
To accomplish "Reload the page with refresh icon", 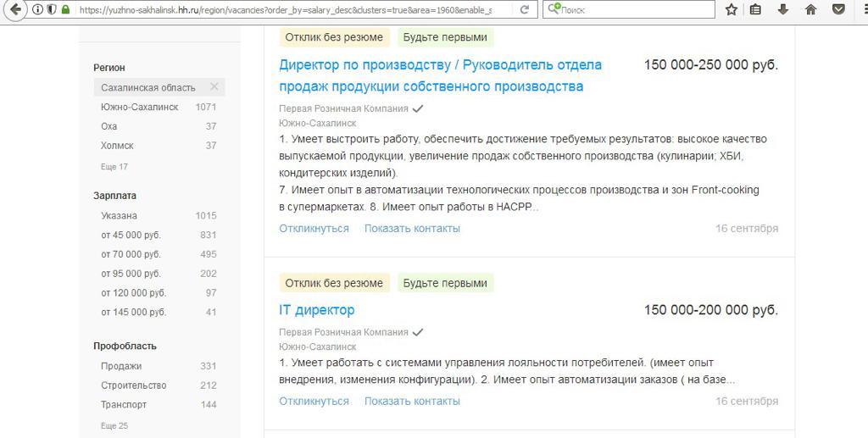I will [524, 9].
